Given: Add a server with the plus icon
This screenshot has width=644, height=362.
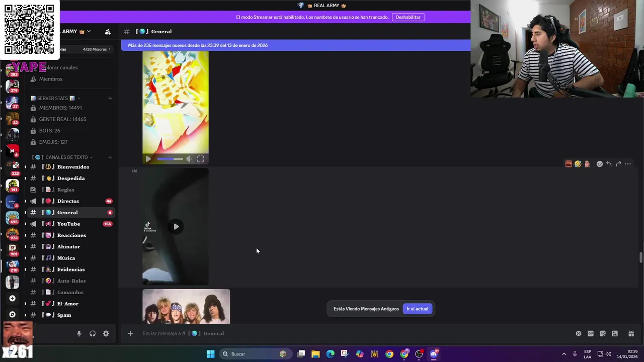Looking at the screenshot, I should click(x=12, y=298).
